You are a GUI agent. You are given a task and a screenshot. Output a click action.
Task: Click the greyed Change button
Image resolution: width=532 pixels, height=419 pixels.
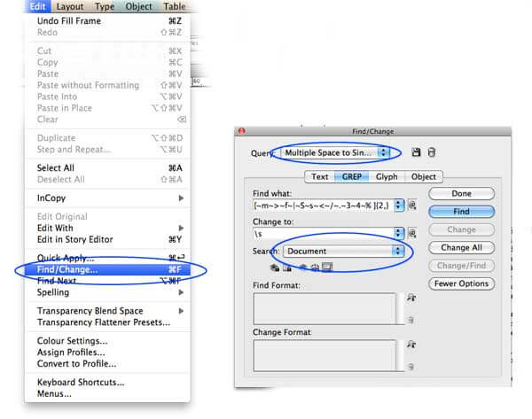[461, 229]
